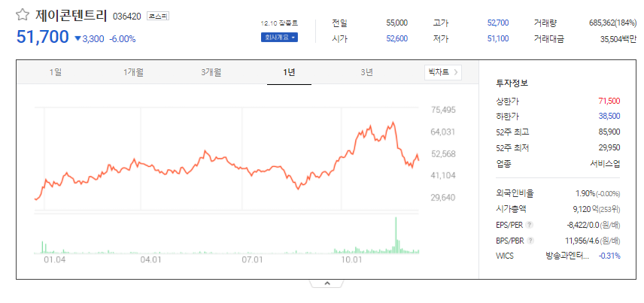Switch to the 3년 chart tab
This screenshot has height=303, width=644.
click(x=367, y=73)
